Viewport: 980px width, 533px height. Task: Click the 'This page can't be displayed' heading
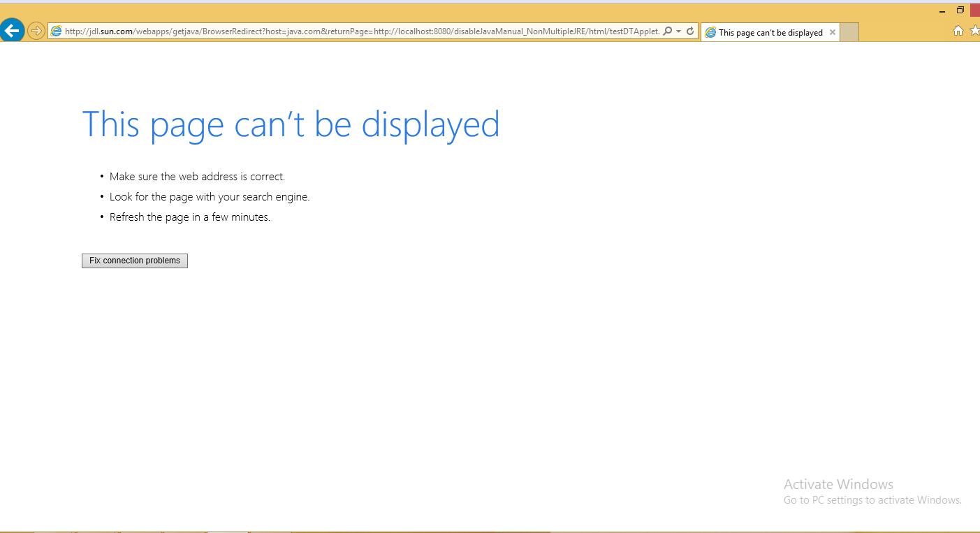click(x=291, y=124)
